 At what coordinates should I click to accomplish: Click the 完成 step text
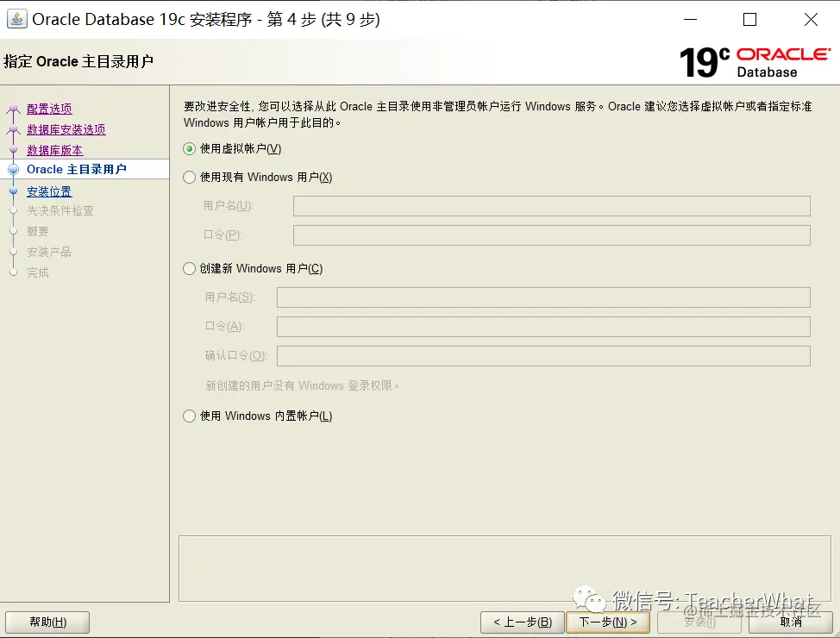click(x=38, y=272)
